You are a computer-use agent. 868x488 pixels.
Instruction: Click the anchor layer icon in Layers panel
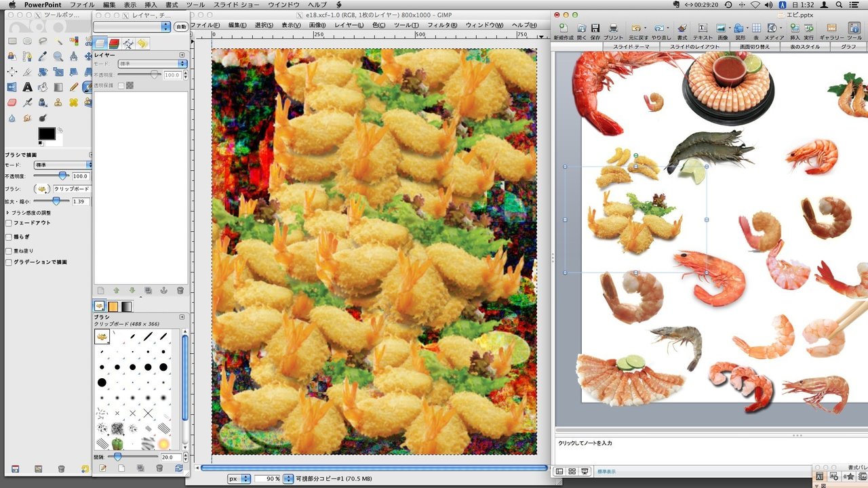[163, 291]
